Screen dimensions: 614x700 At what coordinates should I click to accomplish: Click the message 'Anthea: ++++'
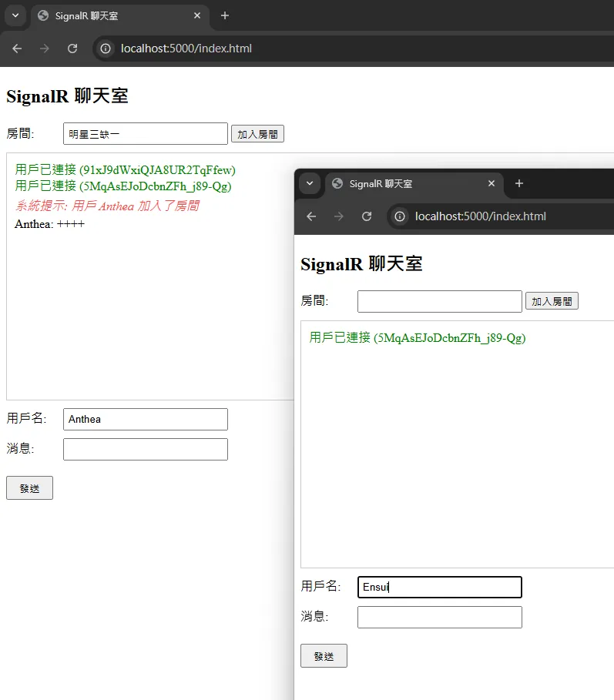tap(49, 223)
